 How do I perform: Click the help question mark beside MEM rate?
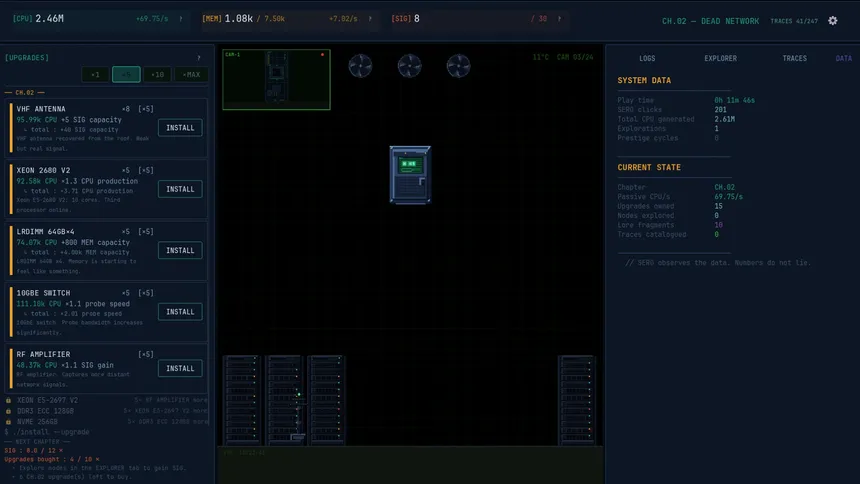(370, 19)
